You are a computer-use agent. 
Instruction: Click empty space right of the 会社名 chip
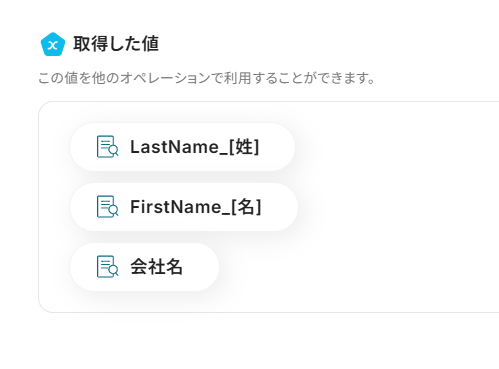click(357, 267)
